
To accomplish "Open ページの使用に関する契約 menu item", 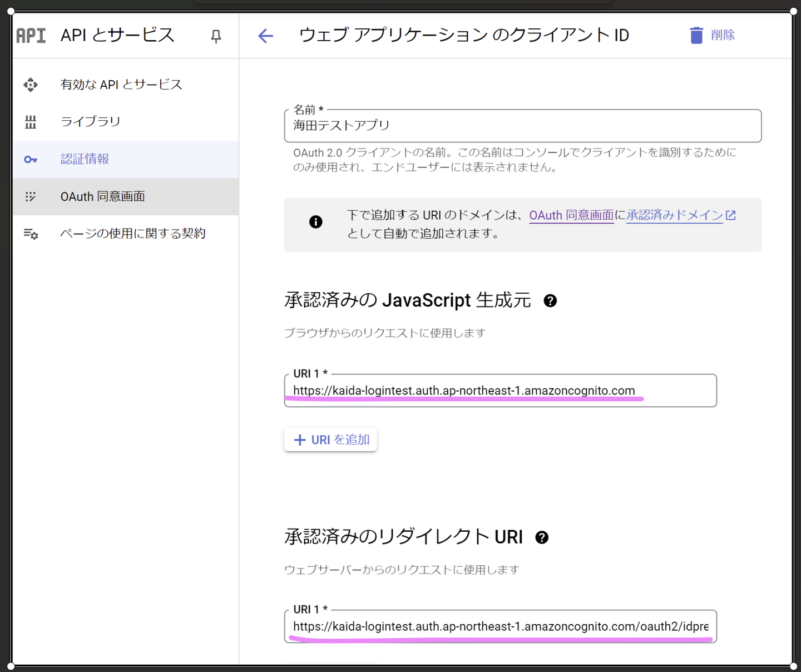I will pos(133,234).
